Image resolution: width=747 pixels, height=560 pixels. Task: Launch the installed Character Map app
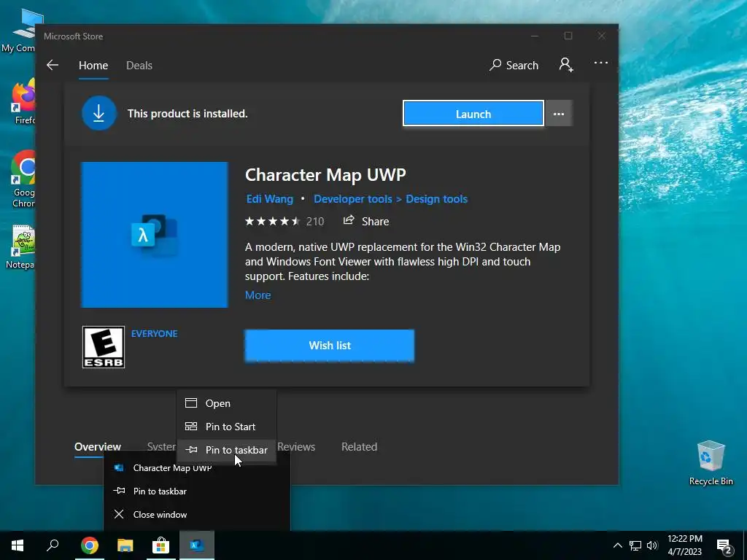(473, 114)
